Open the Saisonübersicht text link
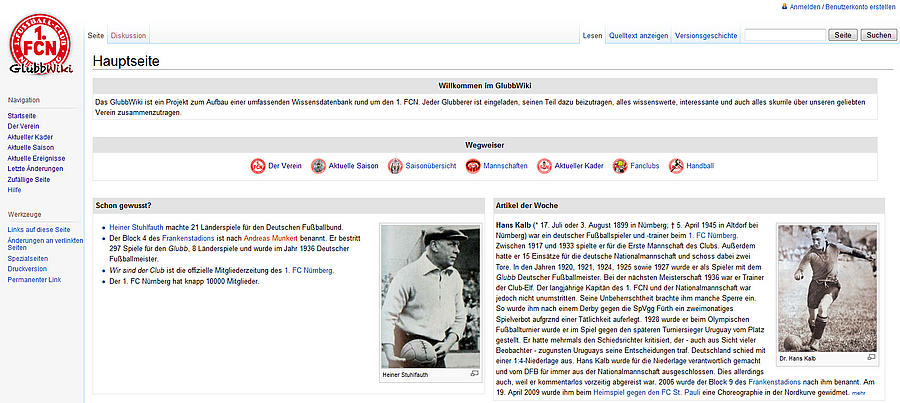 (431, 166)
